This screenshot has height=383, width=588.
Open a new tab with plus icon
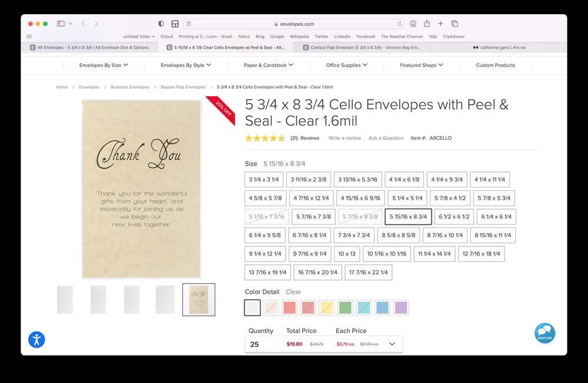(440, 23)
